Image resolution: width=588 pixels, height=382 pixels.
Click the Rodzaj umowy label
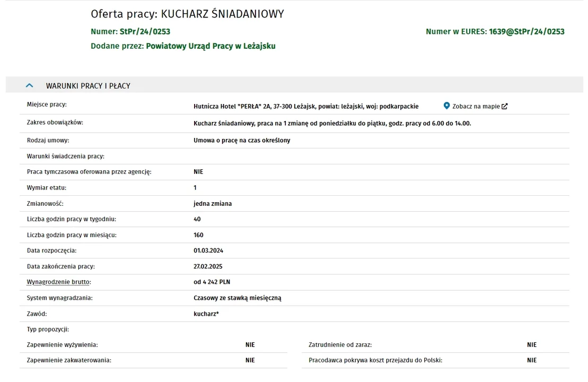pos(48,140)
